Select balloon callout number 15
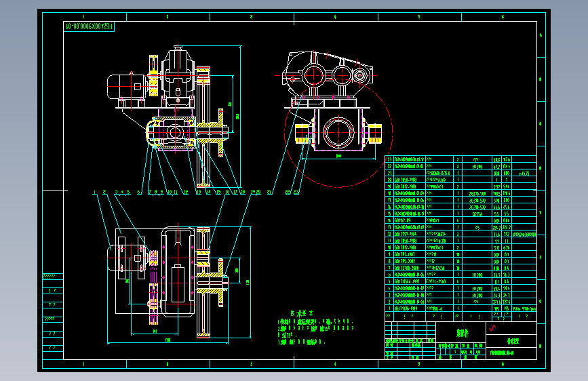The width and height of the screenshot is (588, 381). point(218,192)
